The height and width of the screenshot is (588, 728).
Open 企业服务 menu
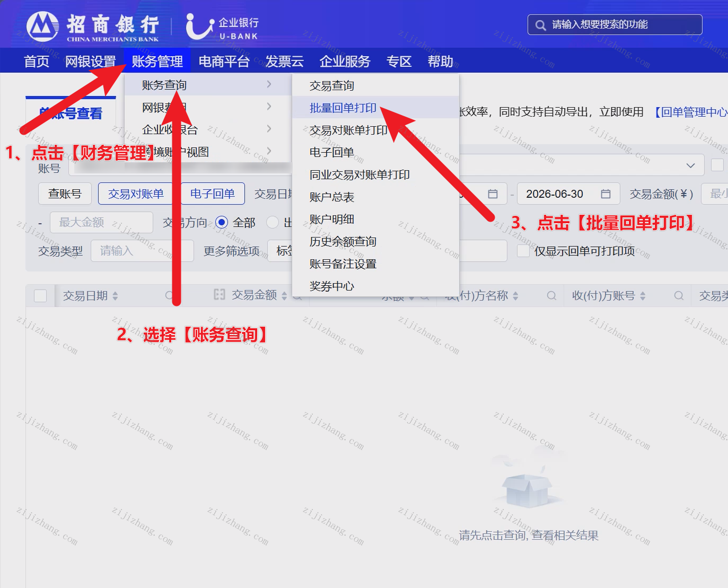click(345, 62)
